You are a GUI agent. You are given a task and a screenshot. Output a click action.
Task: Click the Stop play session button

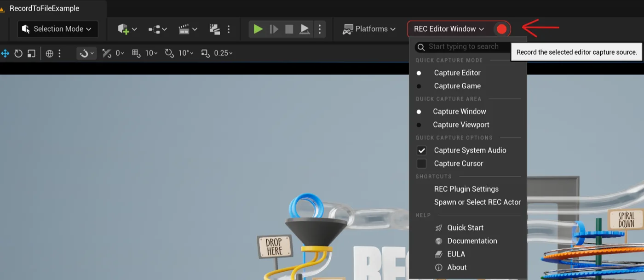pyautogui.click(x=289, y=29)
